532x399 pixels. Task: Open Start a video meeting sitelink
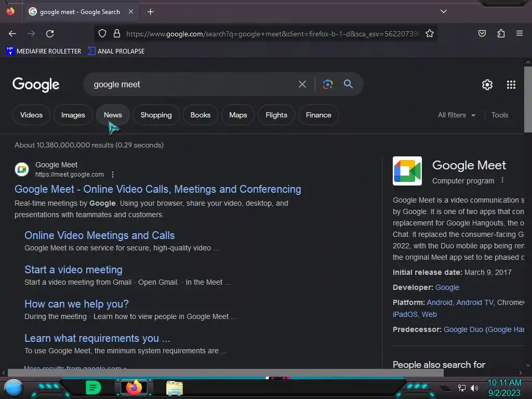[73, 270]
